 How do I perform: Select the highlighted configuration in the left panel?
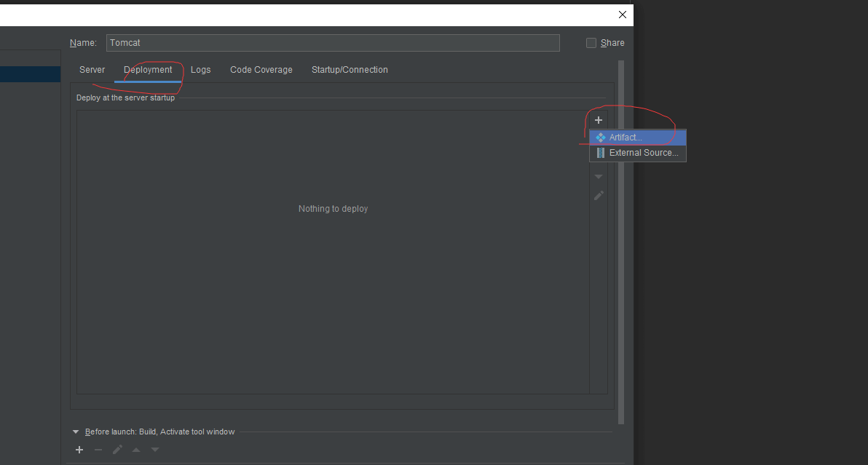point(30,74)
